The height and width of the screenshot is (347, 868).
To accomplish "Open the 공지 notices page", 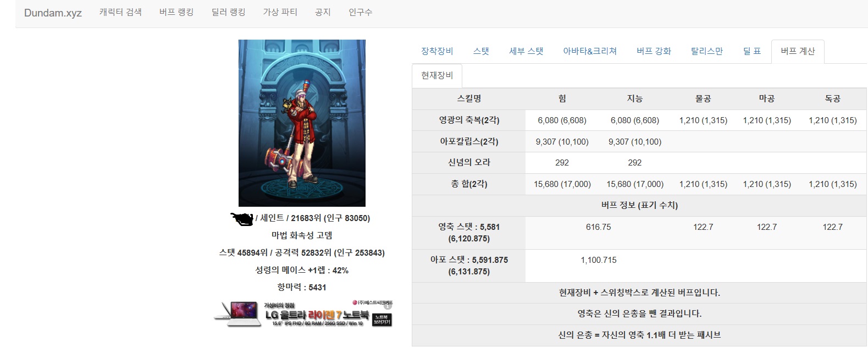I will tap(323, 12).
